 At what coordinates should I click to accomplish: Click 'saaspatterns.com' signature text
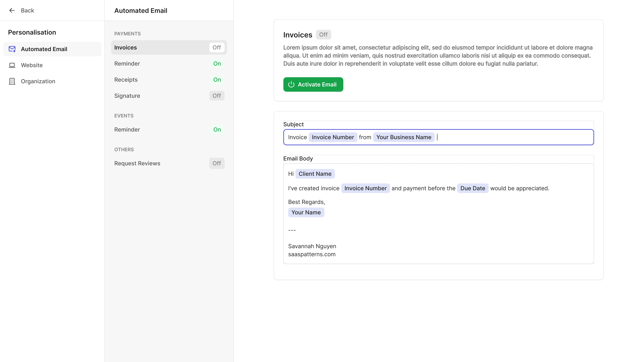tap(312, 254)
